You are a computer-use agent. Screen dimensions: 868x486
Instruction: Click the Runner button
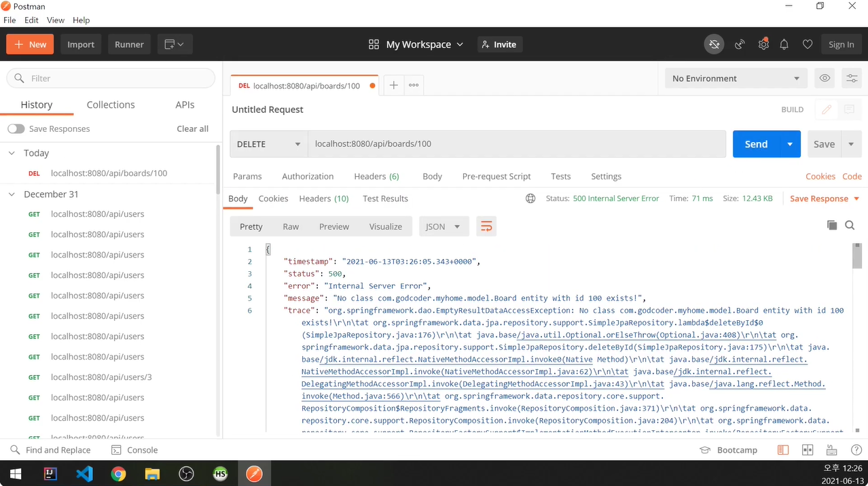tap(129, 44)
